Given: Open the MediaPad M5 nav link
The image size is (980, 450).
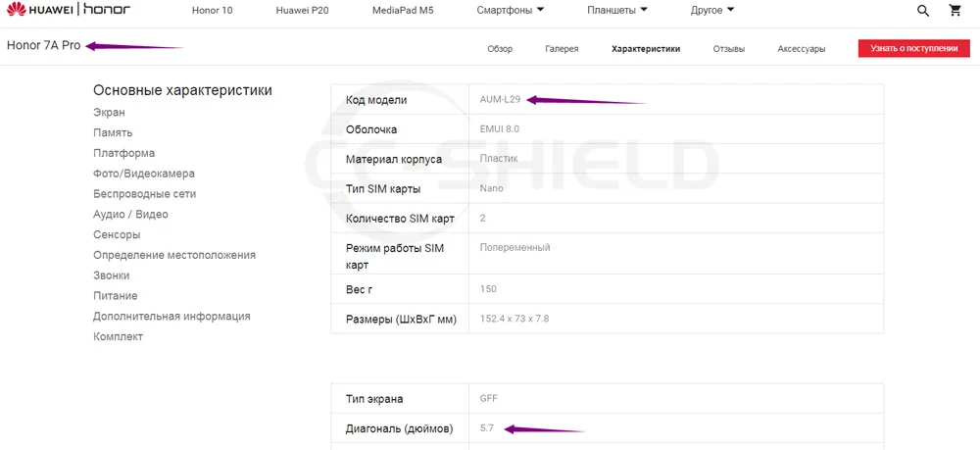Looking at the screenshot, I should click(403, 11).
